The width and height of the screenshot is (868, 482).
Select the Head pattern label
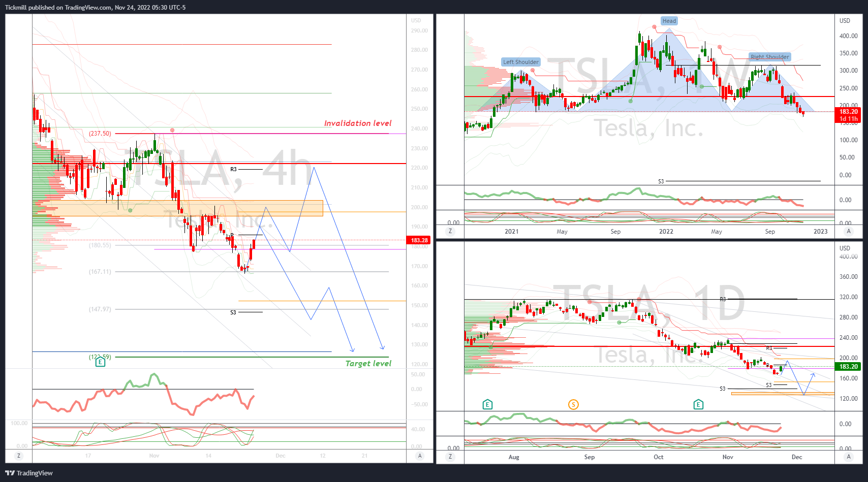click(x=669, y=21)
